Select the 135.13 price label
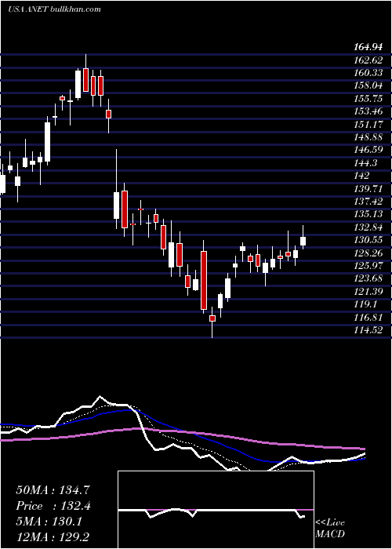The image size is (392, 549). 368,214
